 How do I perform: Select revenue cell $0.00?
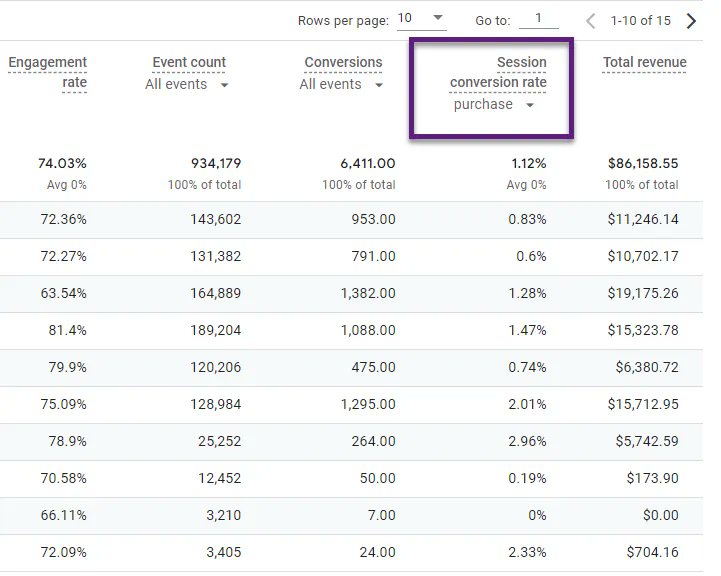pos(661,515)
